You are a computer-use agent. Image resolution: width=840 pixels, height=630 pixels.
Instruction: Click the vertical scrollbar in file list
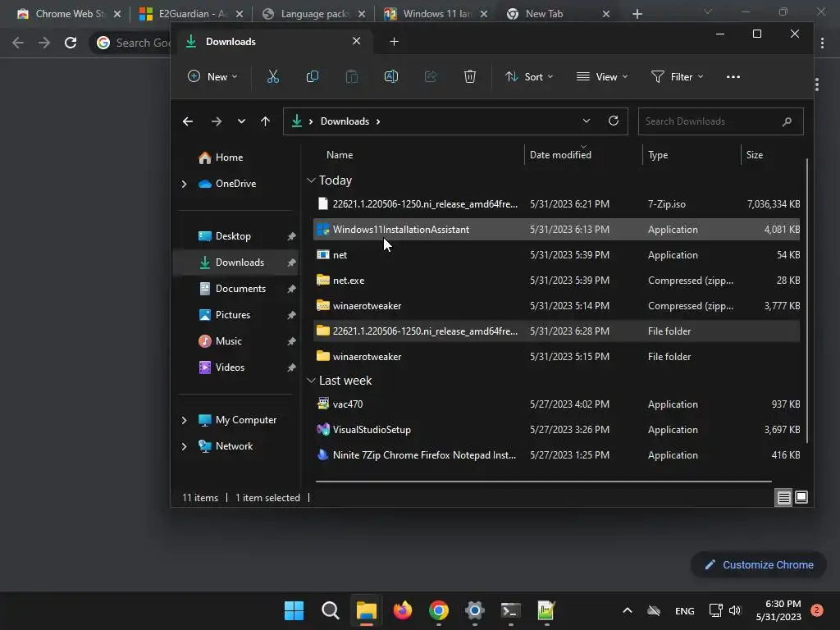click(x=807, y=300)
